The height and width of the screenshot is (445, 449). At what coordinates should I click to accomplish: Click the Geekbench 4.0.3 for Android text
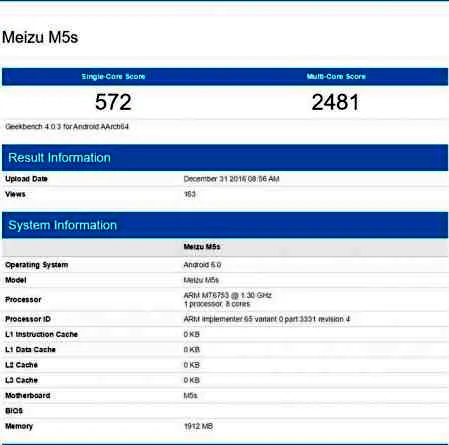click(67, 127)
